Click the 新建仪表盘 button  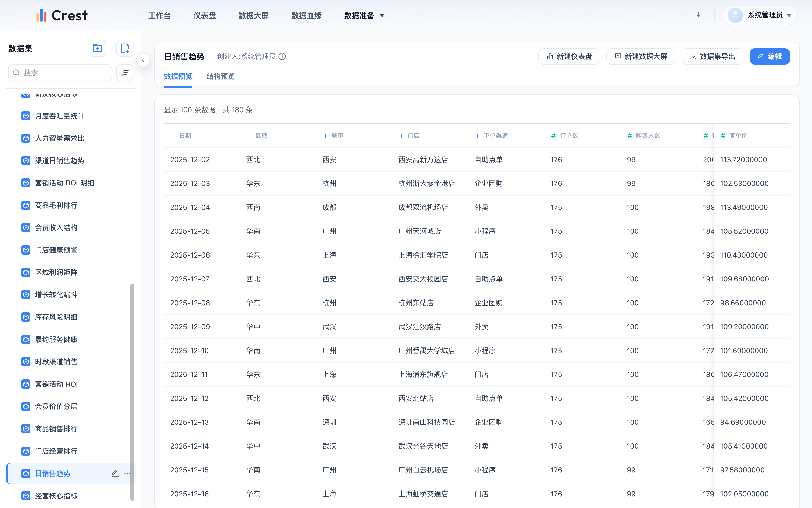pos(569,56)
